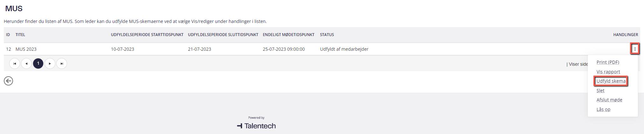Go to the next page arrow
This screenshot has height=134, width=644.
tap(50, 63)
